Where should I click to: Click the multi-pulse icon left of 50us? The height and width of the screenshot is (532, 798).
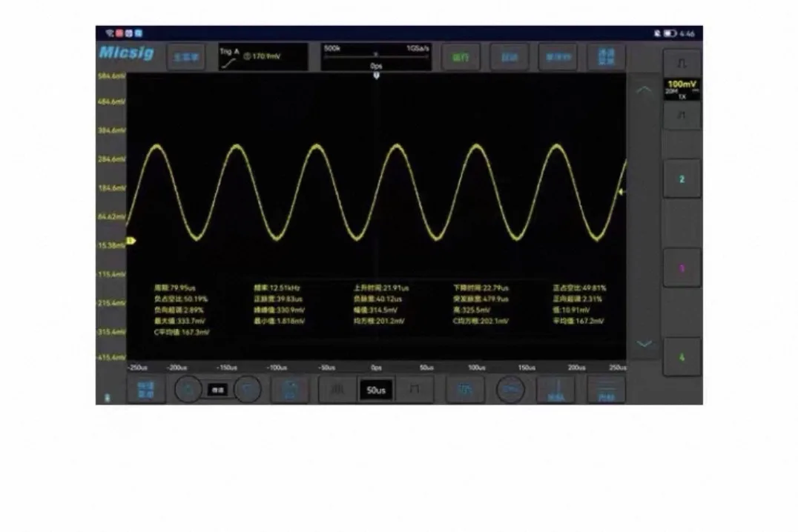[337, 390]
